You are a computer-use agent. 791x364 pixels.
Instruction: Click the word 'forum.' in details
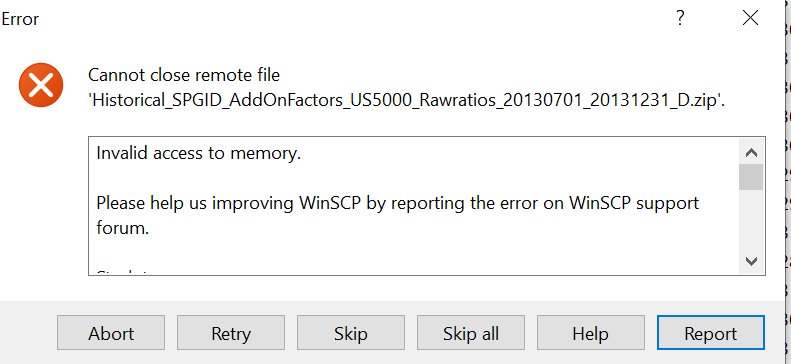(x=123, y=228)
